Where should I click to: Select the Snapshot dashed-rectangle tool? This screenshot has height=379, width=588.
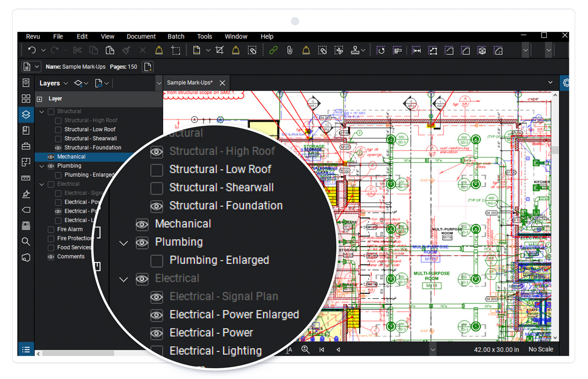pos(175,50)
